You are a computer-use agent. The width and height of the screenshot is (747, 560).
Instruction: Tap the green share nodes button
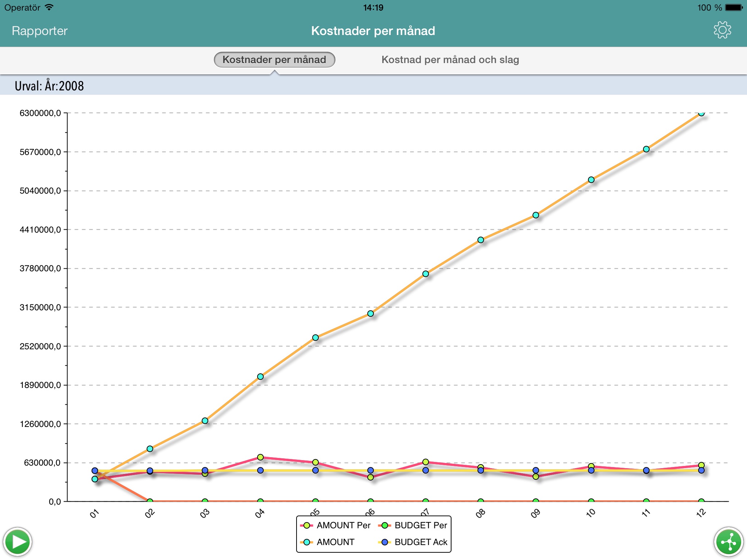point(728,542)
